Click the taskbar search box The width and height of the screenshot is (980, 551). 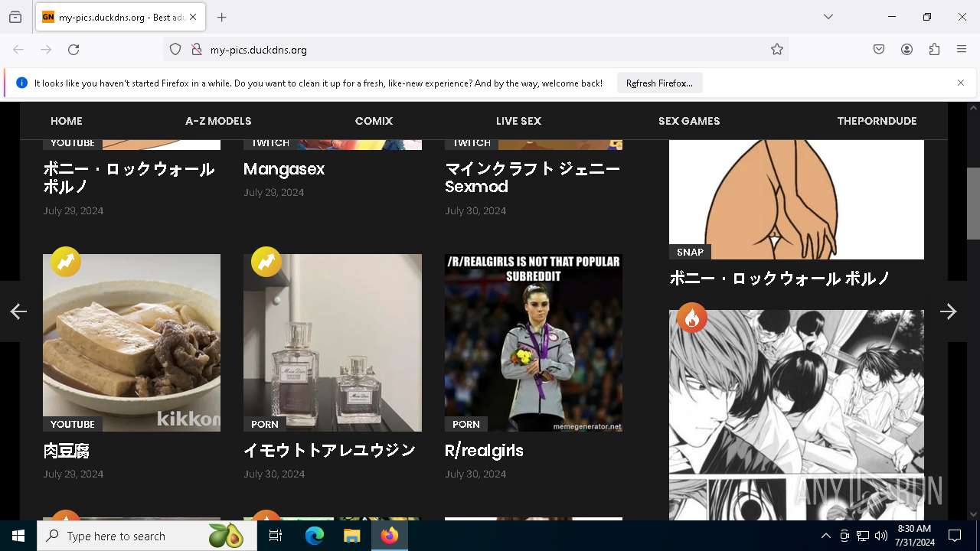(147, 536)
